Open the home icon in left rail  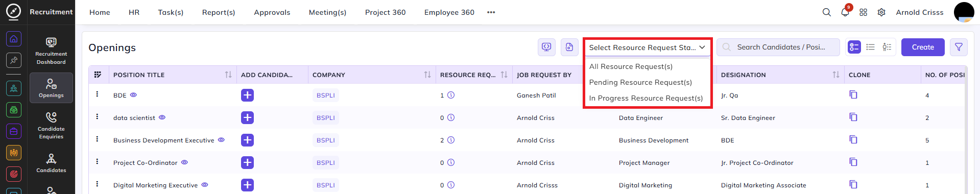pyautogui.click(x=14, y=39)
